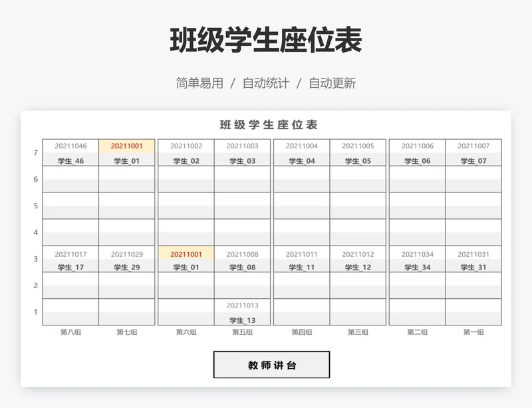Click the 第八组 column label

click(70, 332)
